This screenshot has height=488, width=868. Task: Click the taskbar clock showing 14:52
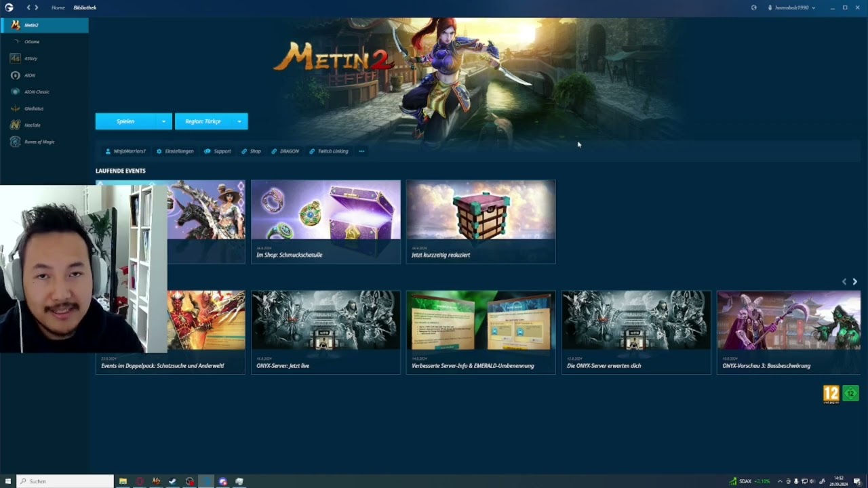tap(839, 481)
